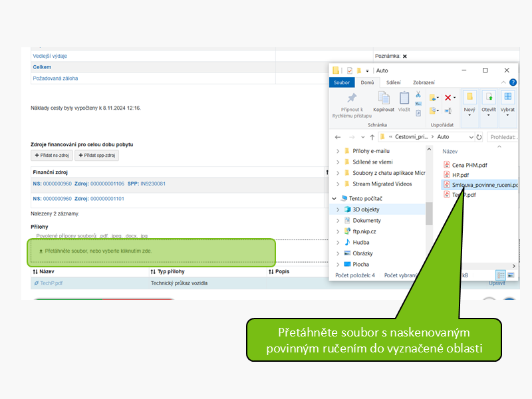Click the Přidat ns-zdroj button
This screenshot has height=399, width=532.
tap(52, 156)
